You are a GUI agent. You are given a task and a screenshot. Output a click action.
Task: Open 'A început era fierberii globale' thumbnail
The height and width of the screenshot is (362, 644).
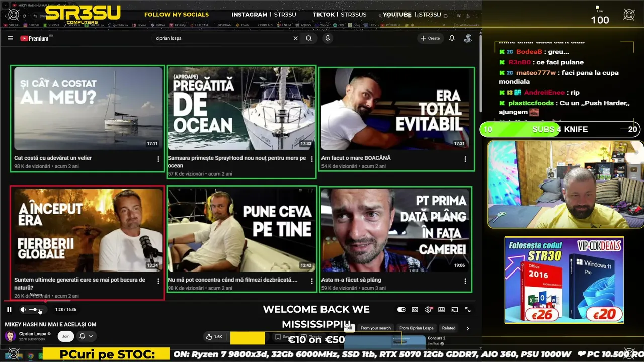[88, 230]
